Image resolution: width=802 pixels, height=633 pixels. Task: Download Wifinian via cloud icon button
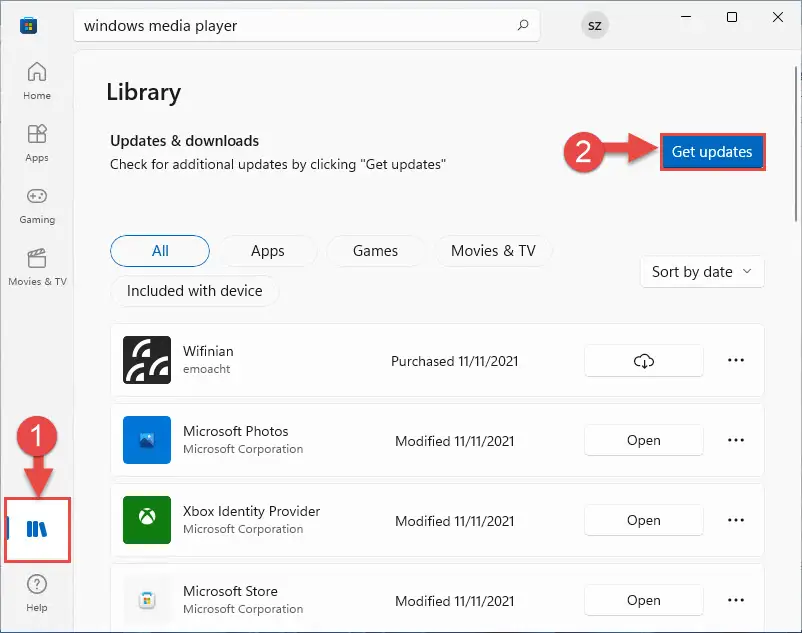pos(643,361)
